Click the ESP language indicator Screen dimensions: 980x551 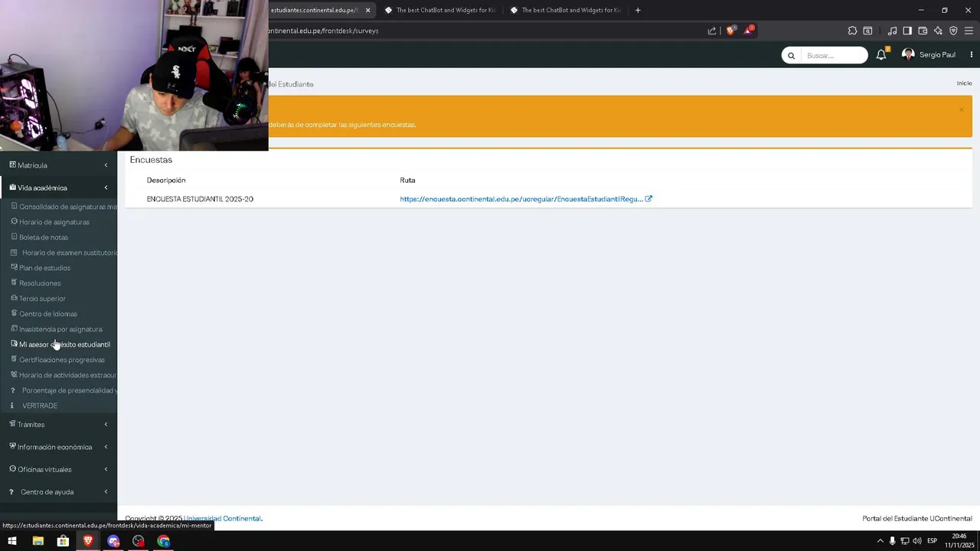[933, 541]
